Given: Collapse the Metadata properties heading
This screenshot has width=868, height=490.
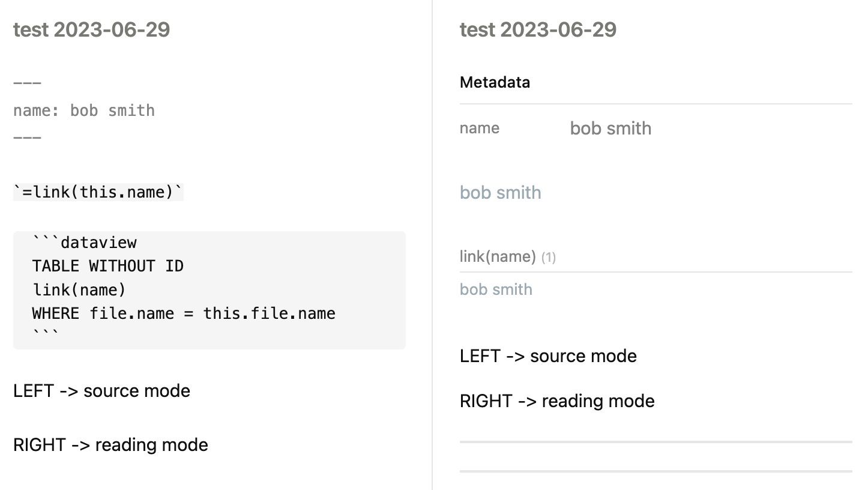Looking at the screenshot, I should click(x=495, y=82).
